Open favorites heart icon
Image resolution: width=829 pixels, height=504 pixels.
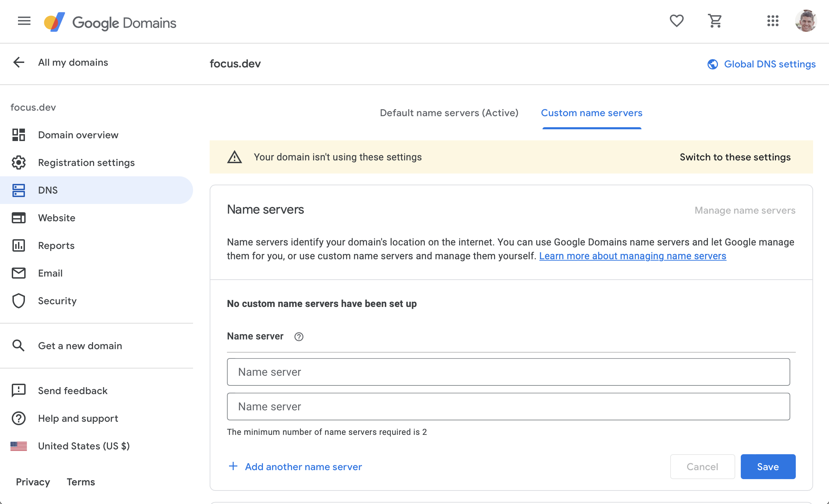676,21
